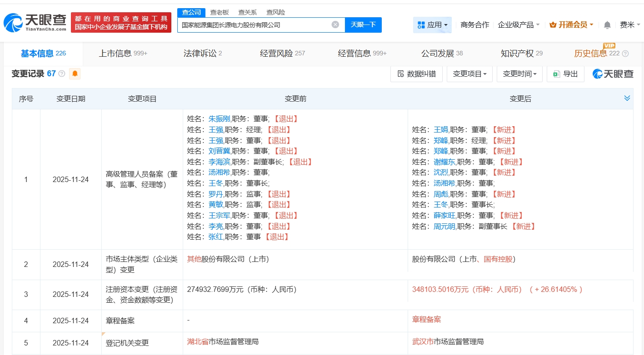
Task: Clear the search box with X icon
Action: 335,25
